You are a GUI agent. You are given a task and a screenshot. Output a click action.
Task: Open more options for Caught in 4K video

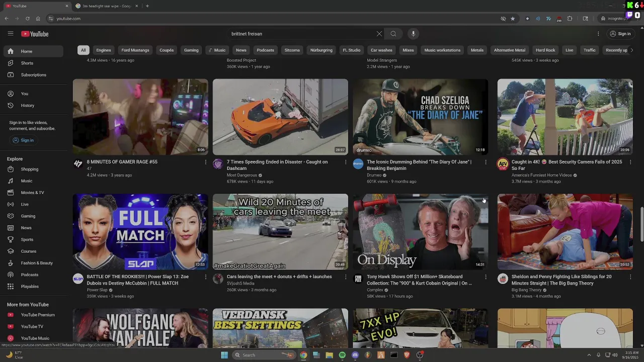pos(630,162)
